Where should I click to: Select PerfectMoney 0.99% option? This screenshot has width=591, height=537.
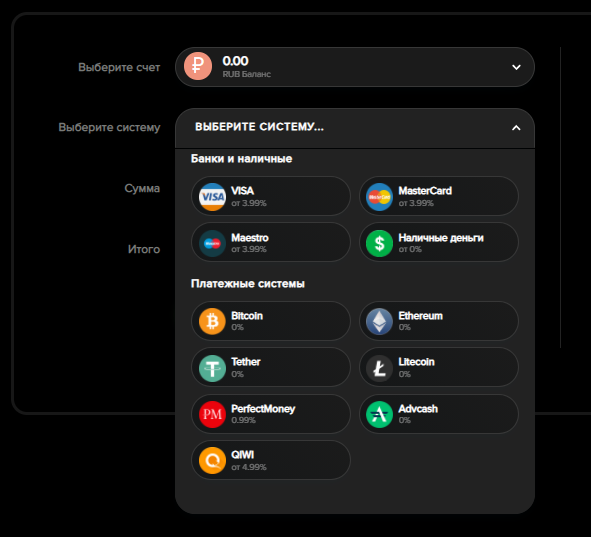pyautogui.click(x=271, y=414)
